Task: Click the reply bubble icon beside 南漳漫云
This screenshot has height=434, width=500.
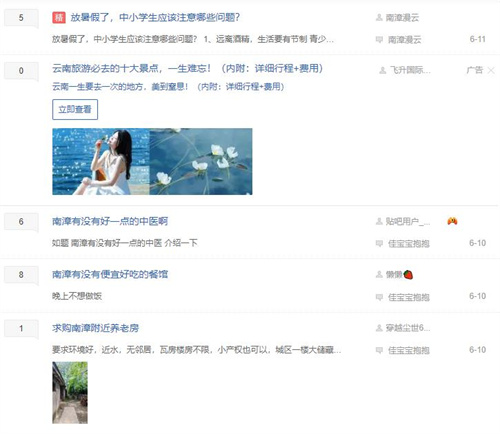Action: (x=379, y=39)
